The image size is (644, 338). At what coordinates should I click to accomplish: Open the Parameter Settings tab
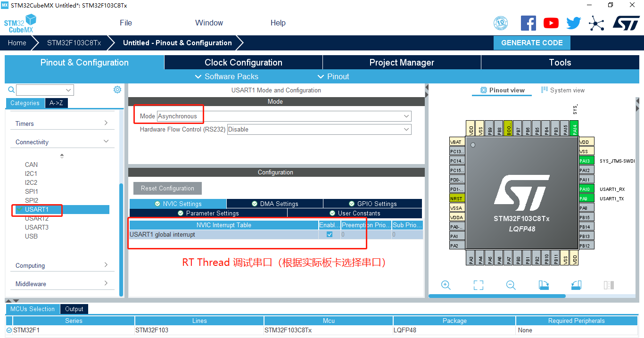(208, 213)
